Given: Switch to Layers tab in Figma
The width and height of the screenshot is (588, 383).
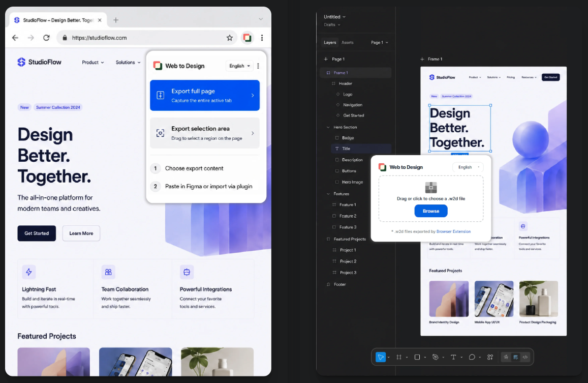Looking at the screenshot, I should pos(330,42).
